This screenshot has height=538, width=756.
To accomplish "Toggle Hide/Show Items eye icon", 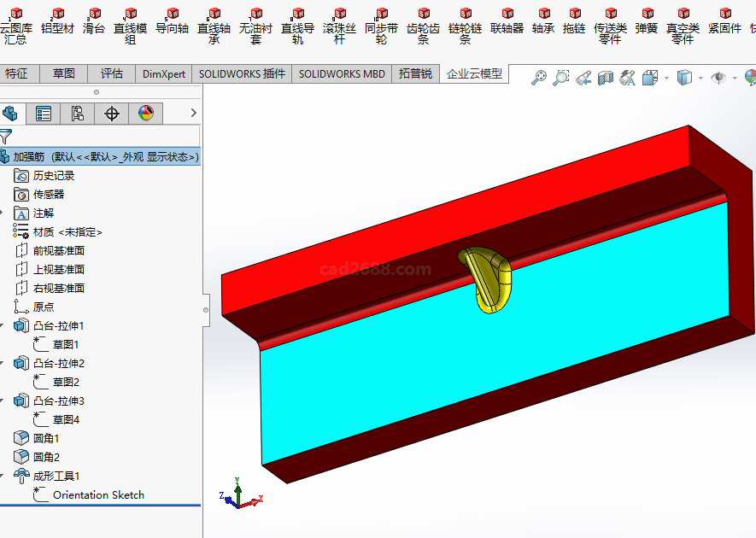I will coord(718,79).
